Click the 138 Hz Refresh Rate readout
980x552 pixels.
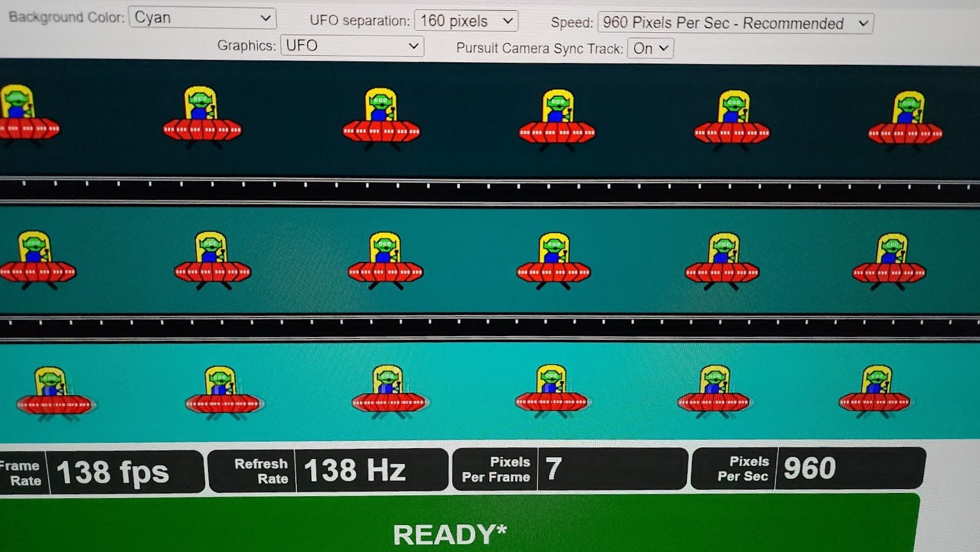tap(354, 470)
